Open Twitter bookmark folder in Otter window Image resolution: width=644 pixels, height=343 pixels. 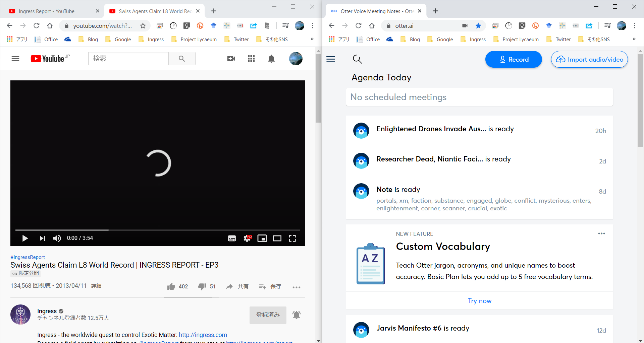tap(559, 39)
